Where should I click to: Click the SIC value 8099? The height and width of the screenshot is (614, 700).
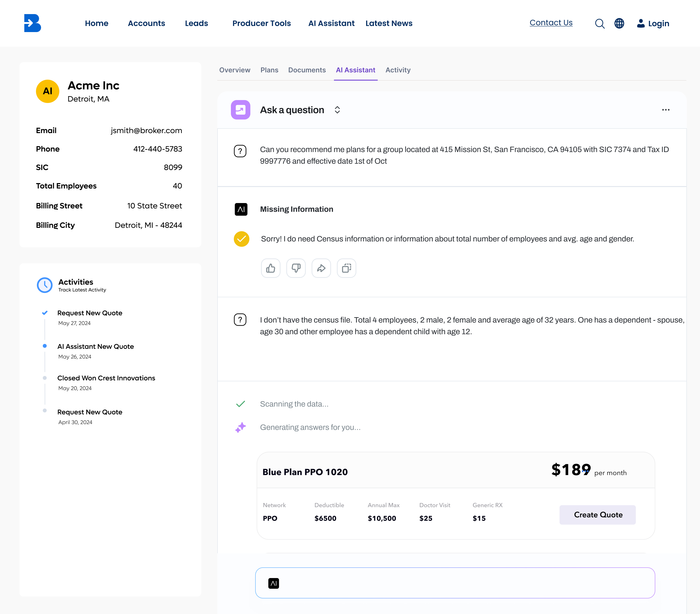pyautogui.click(x=173, y=167)
